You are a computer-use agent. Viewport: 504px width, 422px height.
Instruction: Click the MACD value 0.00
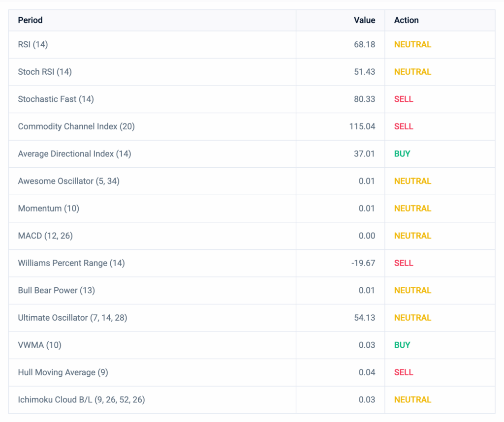pyautogui.click(x=367, y=236)
